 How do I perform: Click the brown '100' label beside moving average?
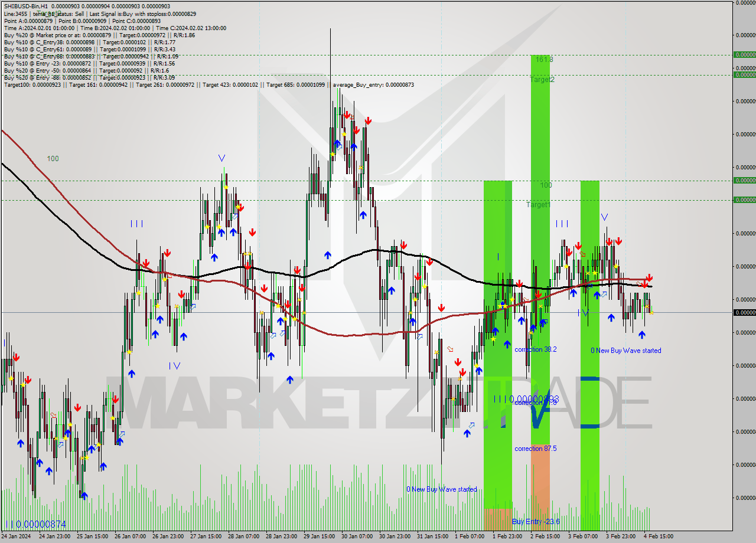53,158
